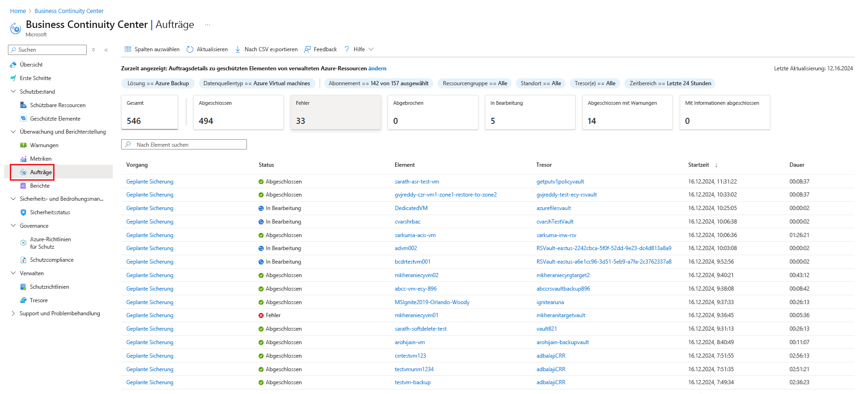The image size is (868, 394).
Task: Open the more options ellipsis beside Aufträge title
Action: (x=207, y=25)
